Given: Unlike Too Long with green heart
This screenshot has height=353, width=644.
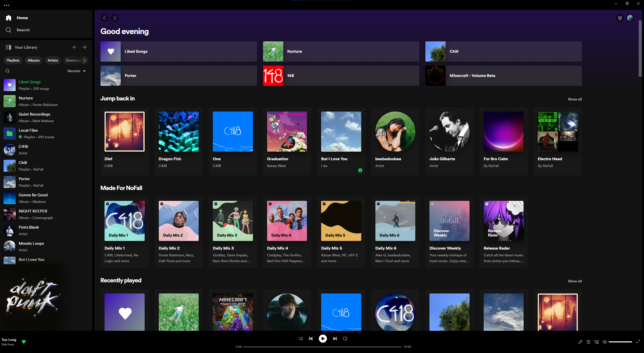Looking at the screenshot, I should [x=24, y=342].
